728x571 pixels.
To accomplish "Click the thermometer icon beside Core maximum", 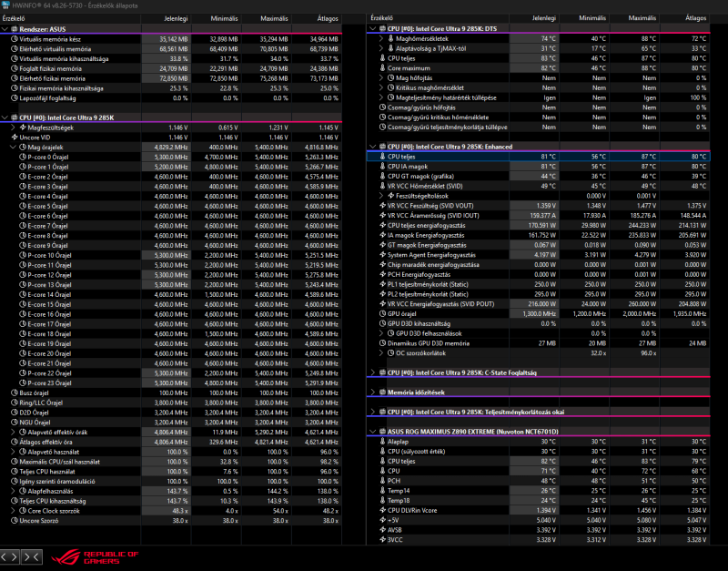I will tap(382, 67).
